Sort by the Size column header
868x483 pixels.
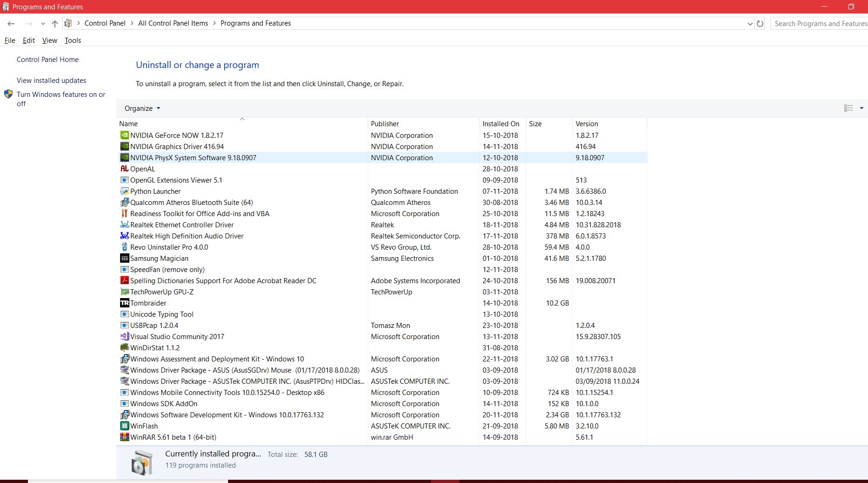549,124
